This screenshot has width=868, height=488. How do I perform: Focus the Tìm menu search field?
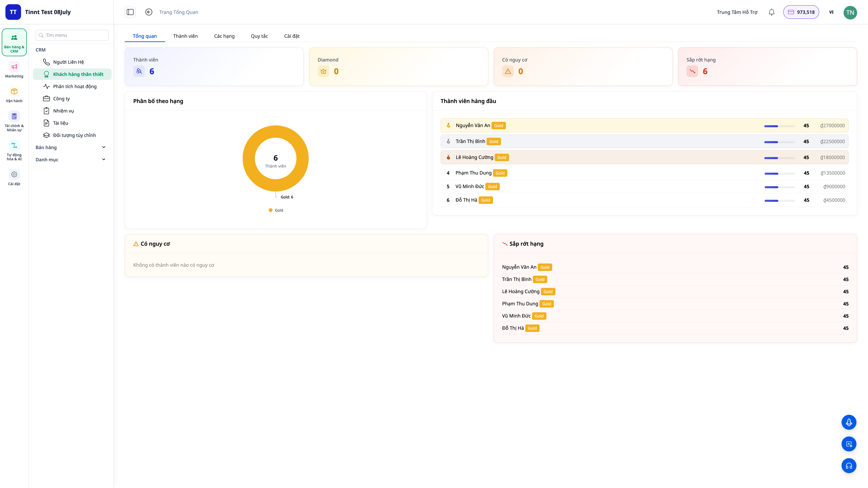pos(72,35)
